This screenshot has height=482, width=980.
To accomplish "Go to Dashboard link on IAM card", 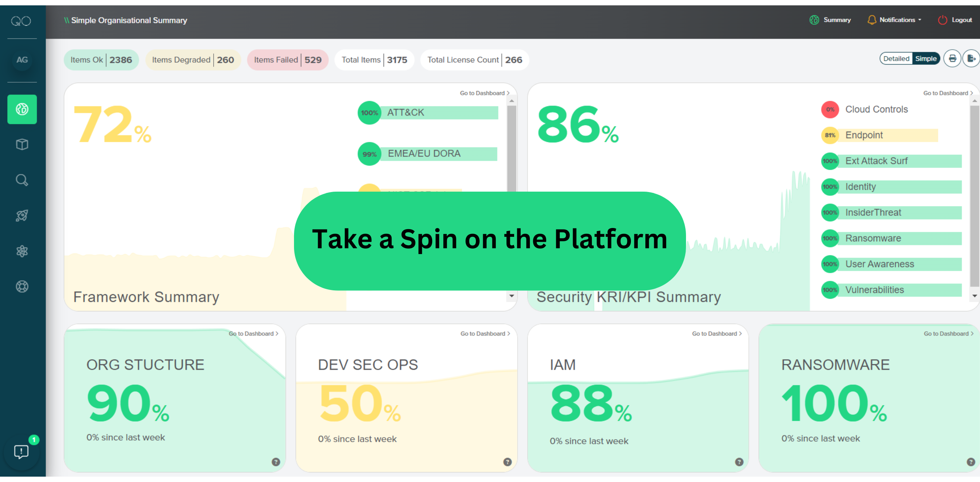I will coord(716,334).
